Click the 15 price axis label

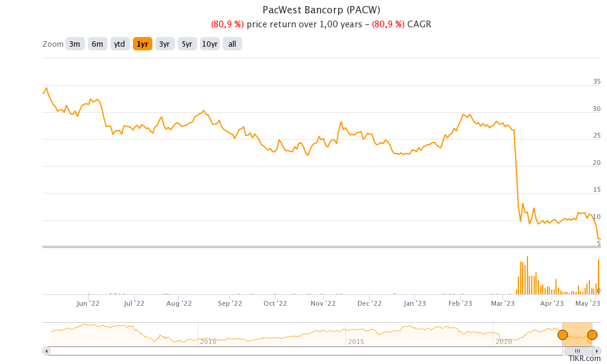click(x=597, y=189)
